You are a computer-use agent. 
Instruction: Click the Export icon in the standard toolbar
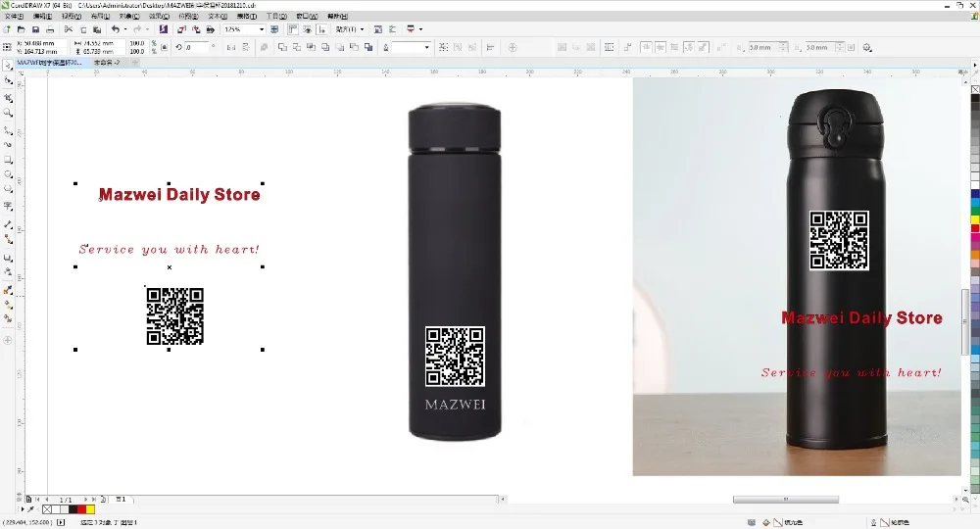(x=196, y=29)
